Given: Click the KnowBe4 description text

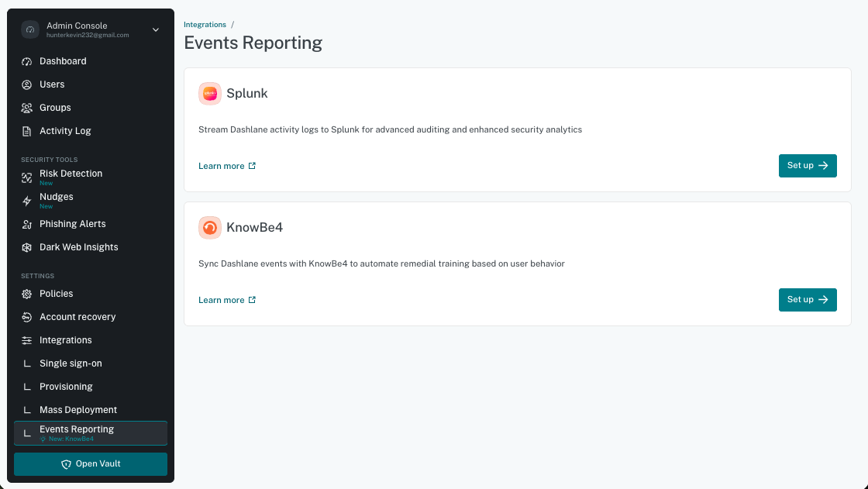Looking at the screenshot, I should tap(381, 263).
